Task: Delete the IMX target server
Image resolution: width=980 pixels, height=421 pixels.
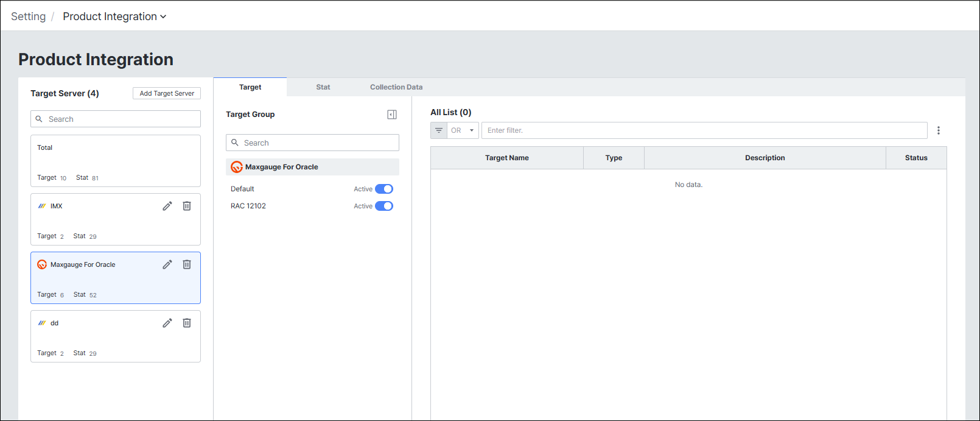Action: point(187,206)
